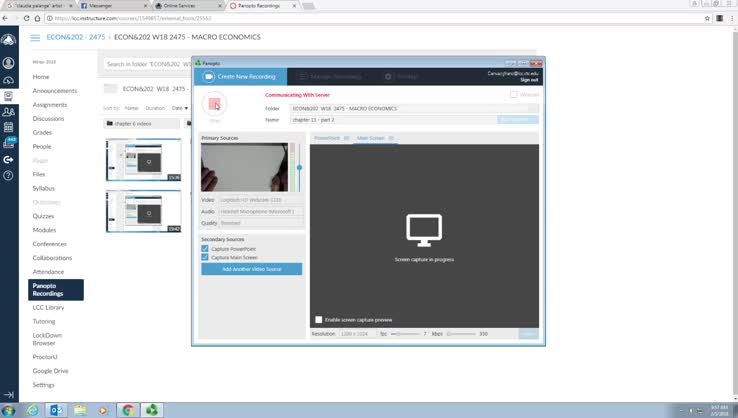Screen dimensions: 738x418
Task: Switch to the Manage Recordings tab
Action: click(329, 76)
